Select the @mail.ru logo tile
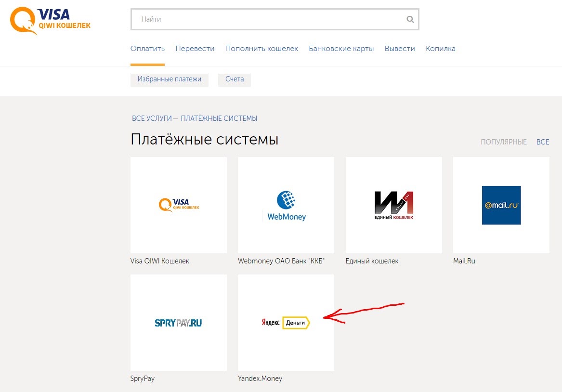Viewport: 562px width, 392px height. pos(501,205)
